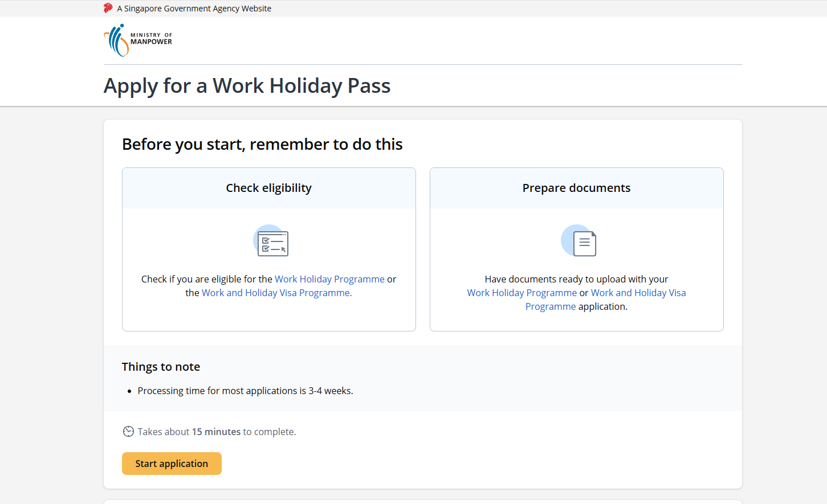Click the 'Check eligibility' card heading
Image resolution: width=827 pixels, height=504 pixels.
pyautogui.click(x=268, y=188)
